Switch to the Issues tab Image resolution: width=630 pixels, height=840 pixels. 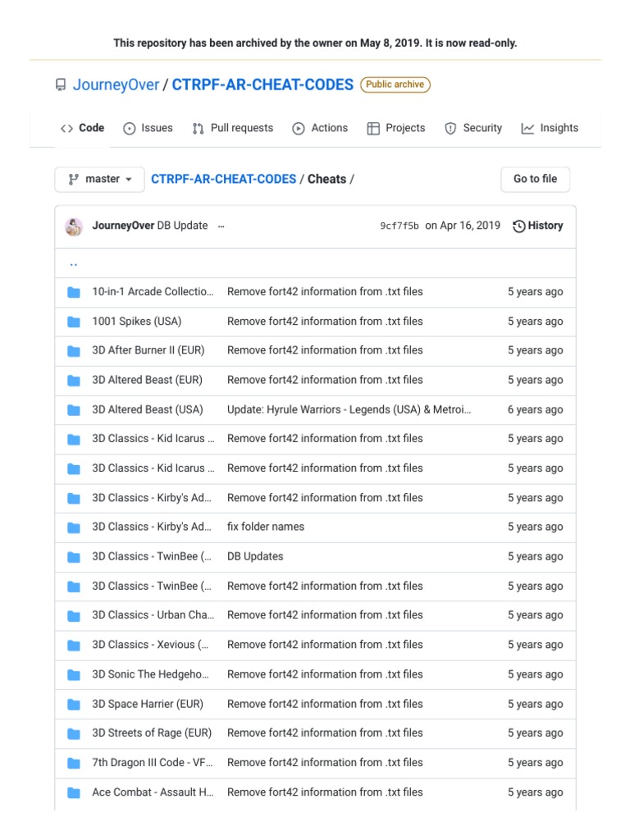point(148,129)
